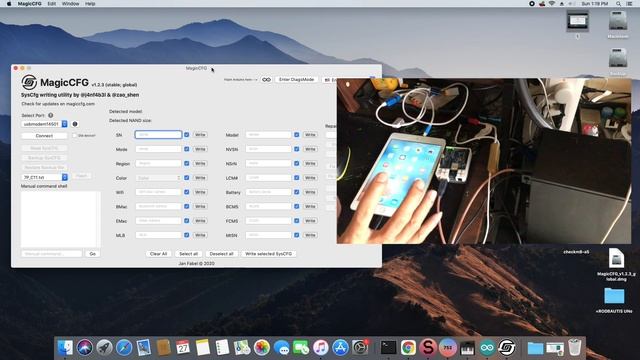
Task: Open Photos icon in dock
Action: pyautogui.click(x=262, y=348)
